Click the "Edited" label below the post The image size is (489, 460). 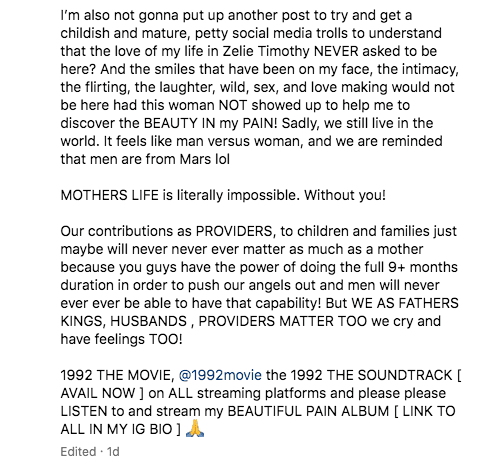click(78, 452)
